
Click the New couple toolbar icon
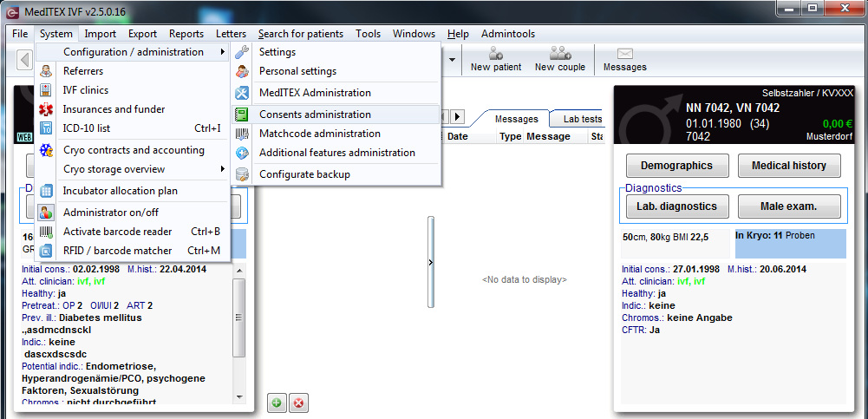pyautogui.click(x=559, y=54)
